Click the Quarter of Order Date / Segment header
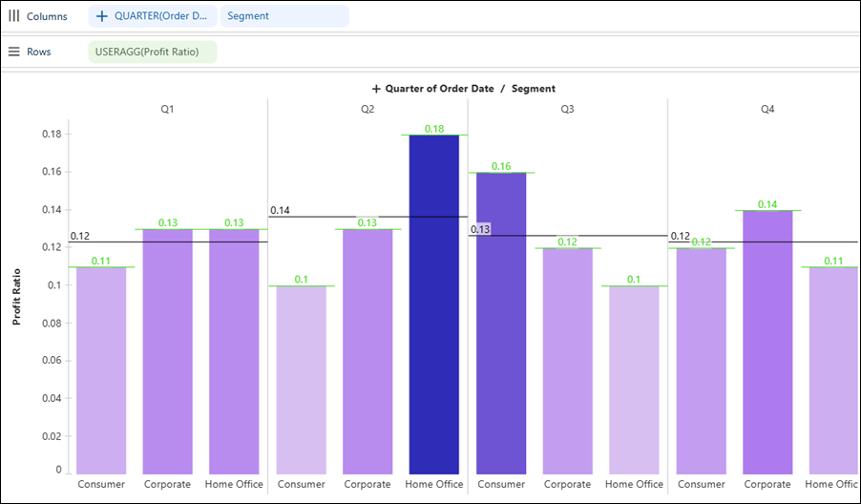Screen dimensions: 861x504 click(470, 89)
